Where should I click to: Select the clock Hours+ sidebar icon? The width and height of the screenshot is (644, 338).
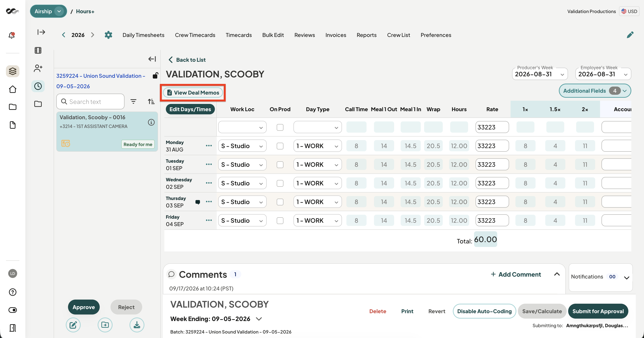pyautogui.click(x=38, y=86)
